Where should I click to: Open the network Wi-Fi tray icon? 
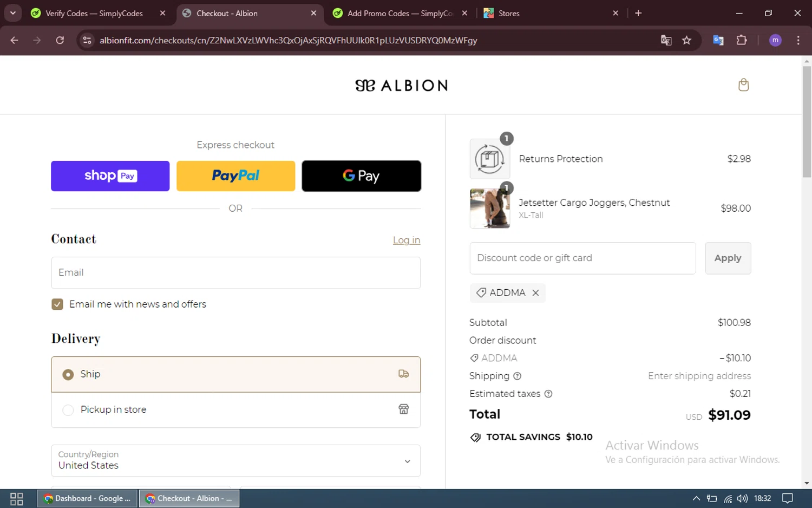coord(728,499)
